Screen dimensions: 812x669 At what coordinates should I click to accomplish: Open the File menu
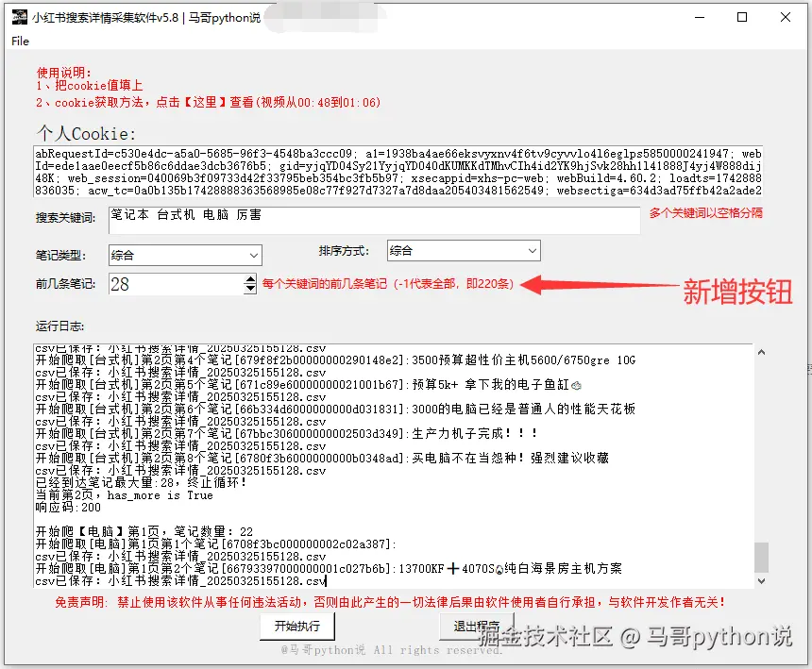(x=19, y=42)
